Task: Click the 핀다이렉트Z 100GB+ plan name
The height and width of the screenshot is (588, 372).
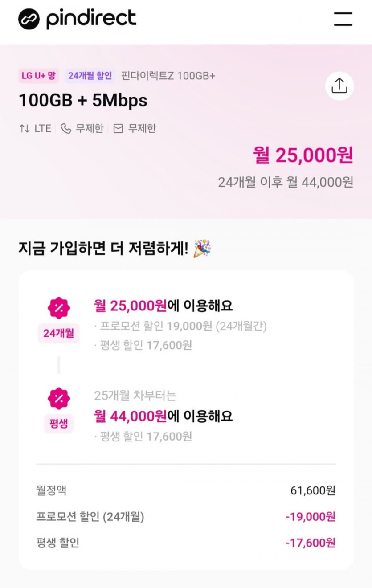Action: click(x=168, y=76)
